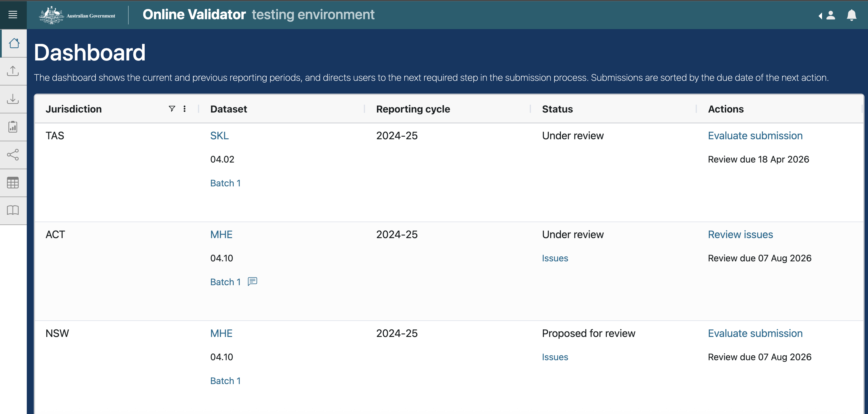Open comment icon beside ACT Batch 1
The height and width of the screenshot is (414, 868).
[x=252, y=281]
